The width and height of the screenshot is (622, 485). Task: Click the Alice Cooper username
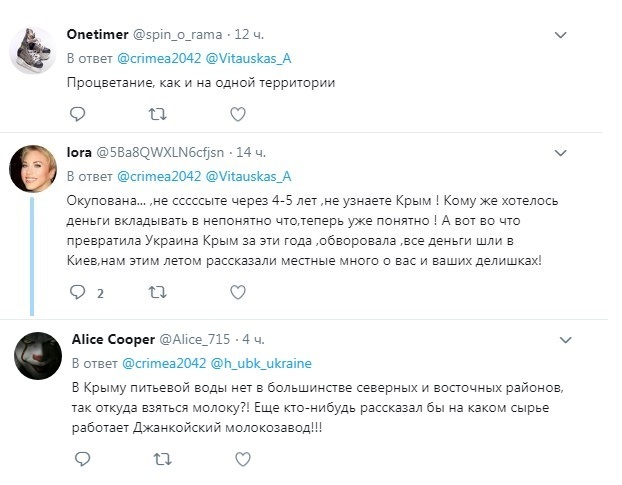[x=115, y=338]
